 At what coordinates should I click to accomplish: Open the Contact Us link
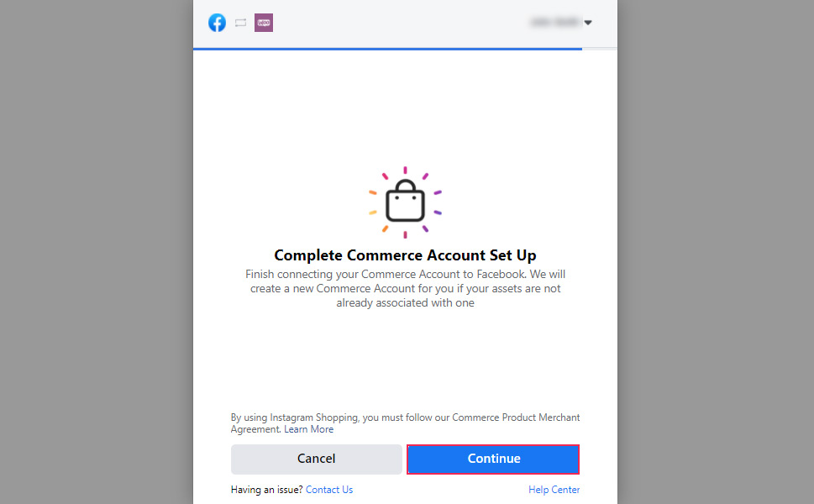click(x=329, y=490)
